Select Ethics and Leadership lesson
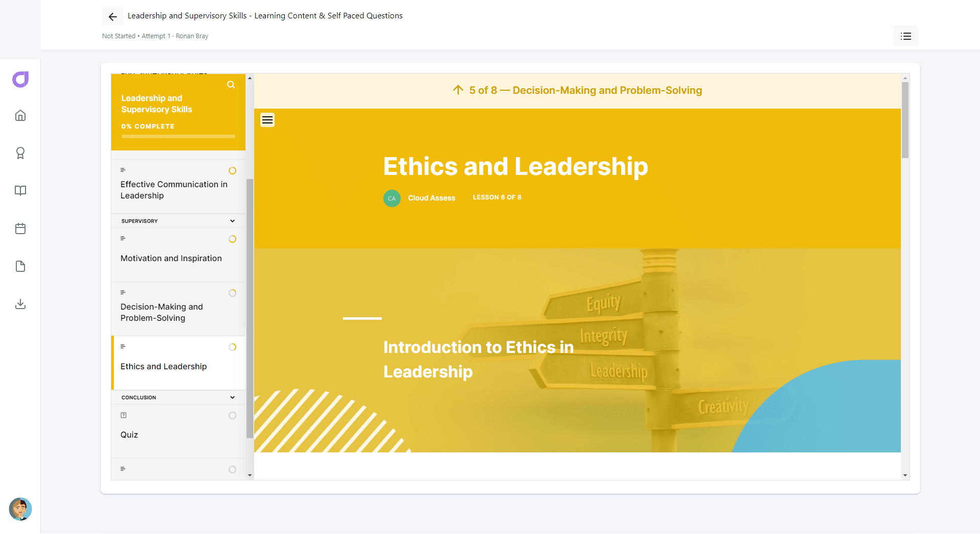 click(x=178, y=363)
